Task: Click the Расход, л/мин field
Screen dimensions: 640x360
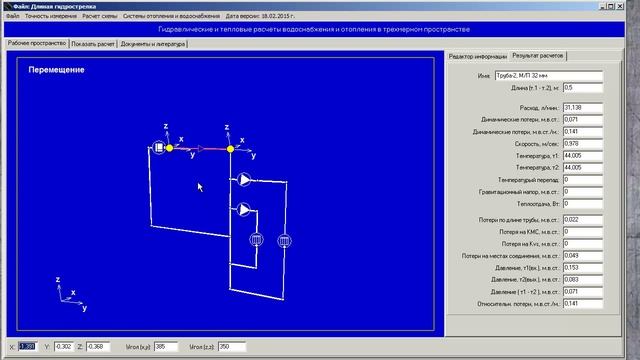Action: tap(582, 107)
